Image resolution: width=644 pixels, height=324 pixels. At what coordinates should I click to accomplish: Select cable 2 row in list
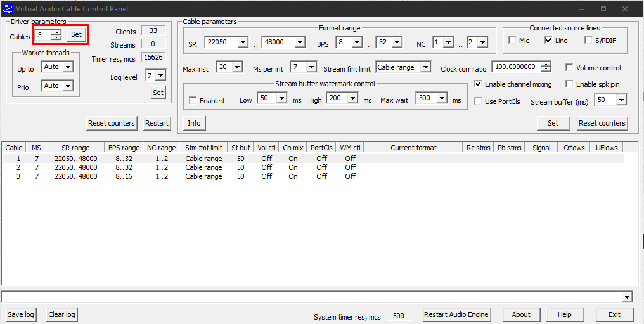coord(313,167)
